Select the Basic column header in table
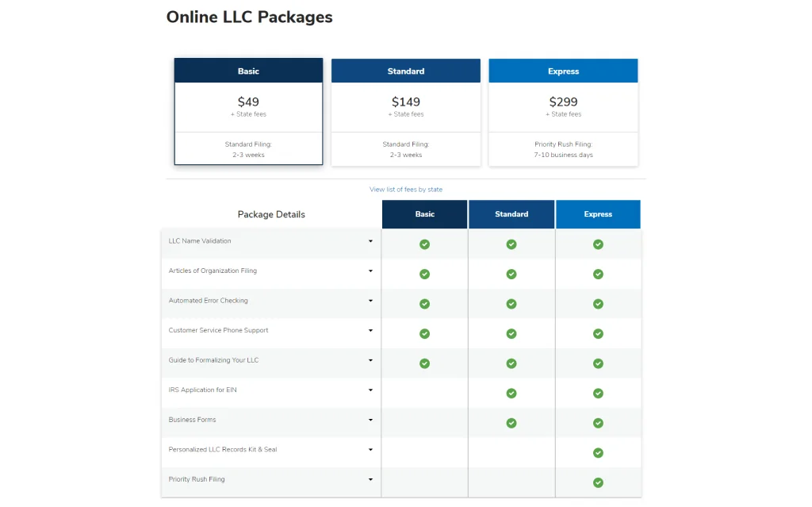This screenshot has height=507, width=812. 424,214
